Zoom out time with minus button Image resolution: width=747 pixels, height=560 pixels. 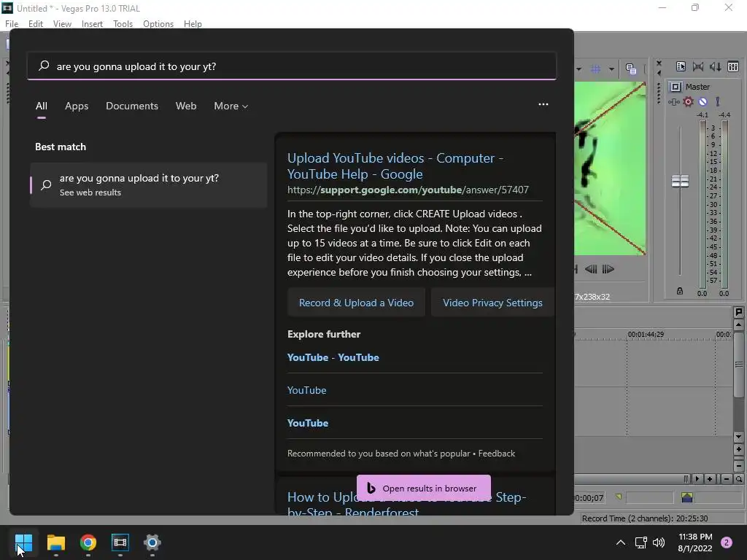click(726, 479)
